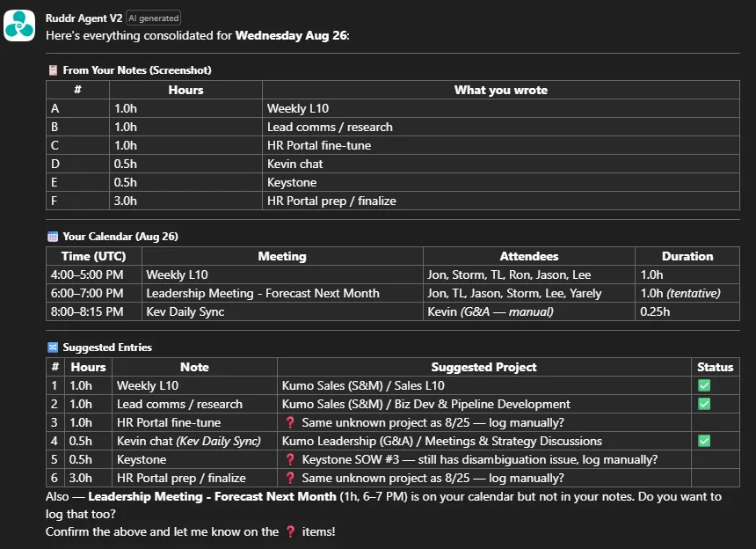Click the notepad icon beside From Your Notes
The width and height of the screenshot is (756, 549).
coord(53,70)
